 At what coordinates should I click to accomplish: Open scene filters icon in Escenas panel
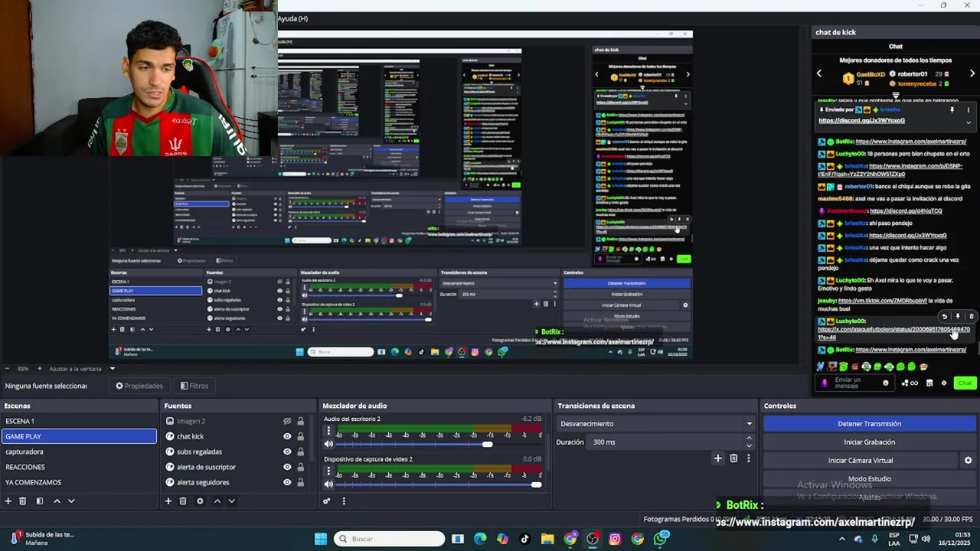click(40, 501)
